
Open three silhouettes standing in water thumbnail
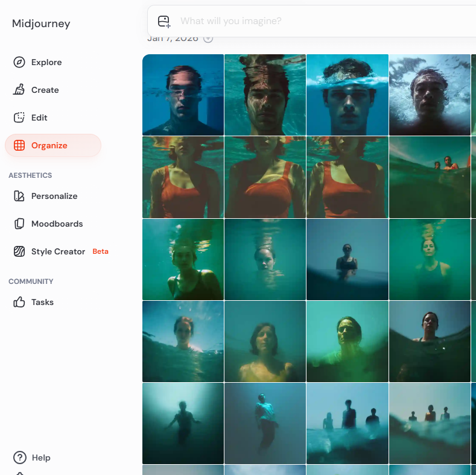pos(347,423)
